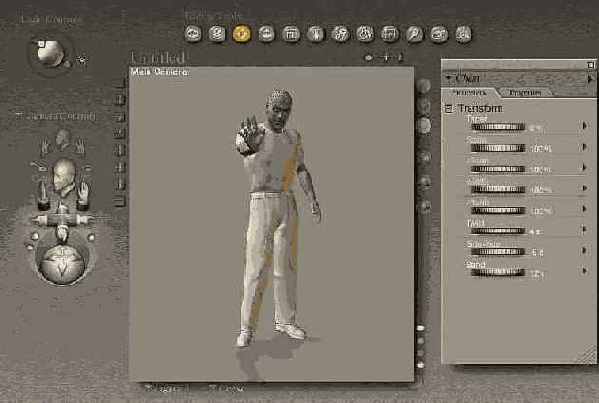Image resolution: width=599 pixels, height=403 pixels.
Task: Click the large head Select Camera control
Action: click(64, 176)
